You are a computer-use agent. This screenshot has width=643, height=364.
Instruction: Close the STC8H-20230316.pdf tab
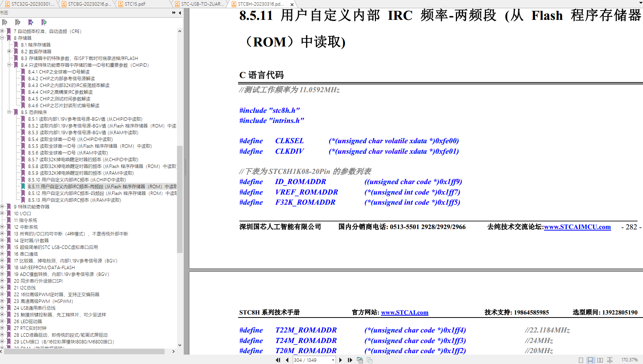click(292, 4)
